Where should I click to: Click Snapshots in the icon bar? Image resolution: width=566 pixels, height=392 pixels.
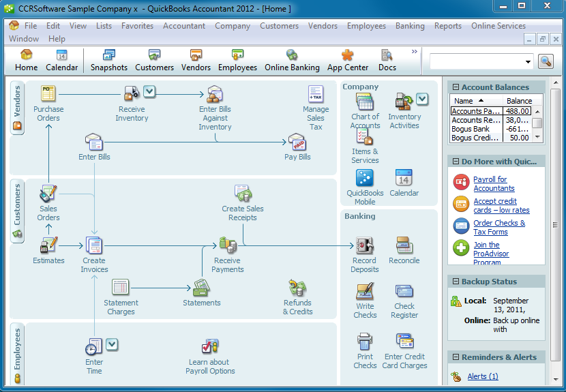(x=109, y=61)
